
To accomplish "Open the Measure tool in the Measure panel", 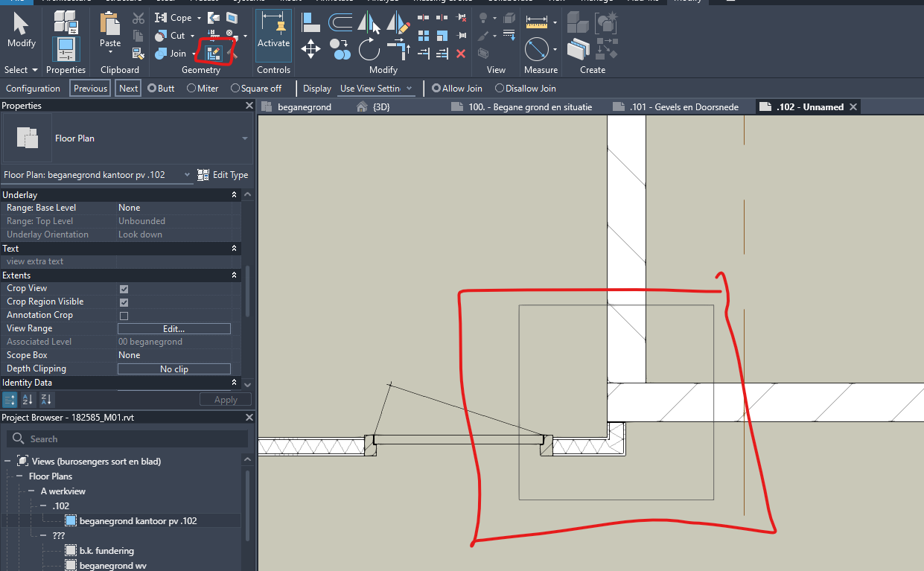I will tap(538, 22).
